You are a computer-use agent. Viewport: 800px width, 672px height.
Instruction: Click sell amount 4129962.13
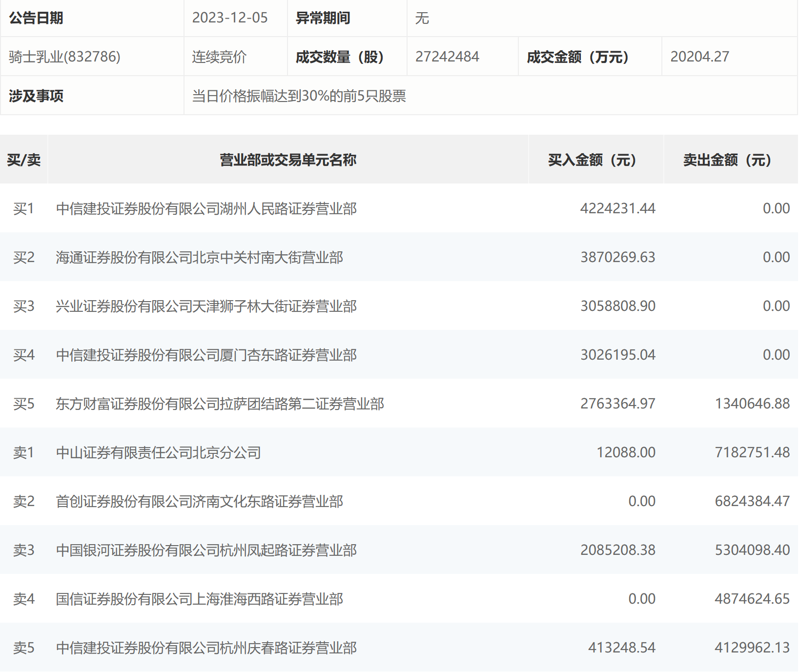pyautogui.click(x=752, y=648)
